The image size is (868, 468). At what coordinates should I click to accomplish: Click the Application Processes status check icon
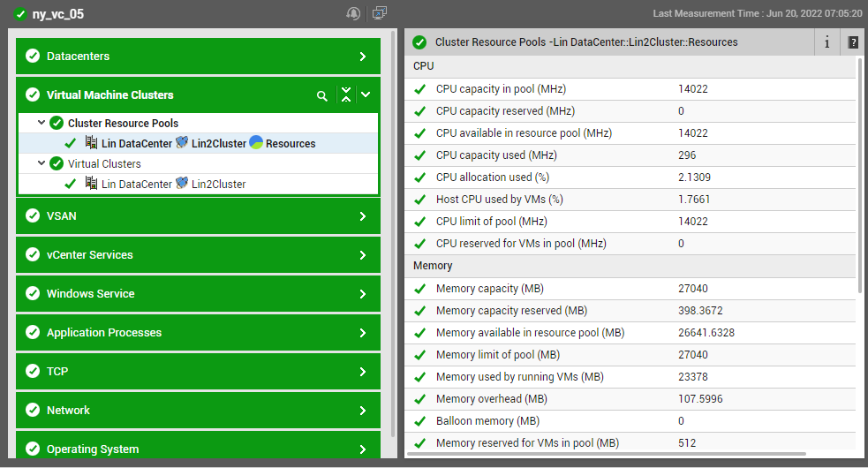pos(33,332)
